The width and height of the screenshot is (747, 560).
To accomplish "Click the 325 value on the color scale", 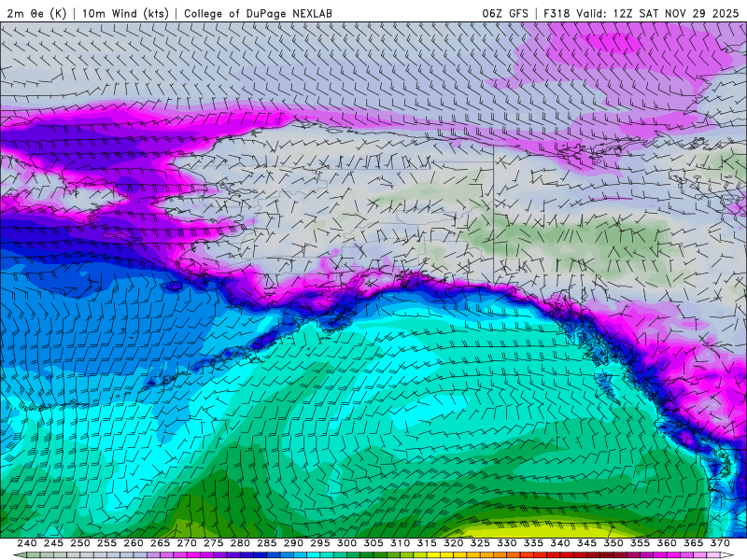I will (x=480, y=543).
